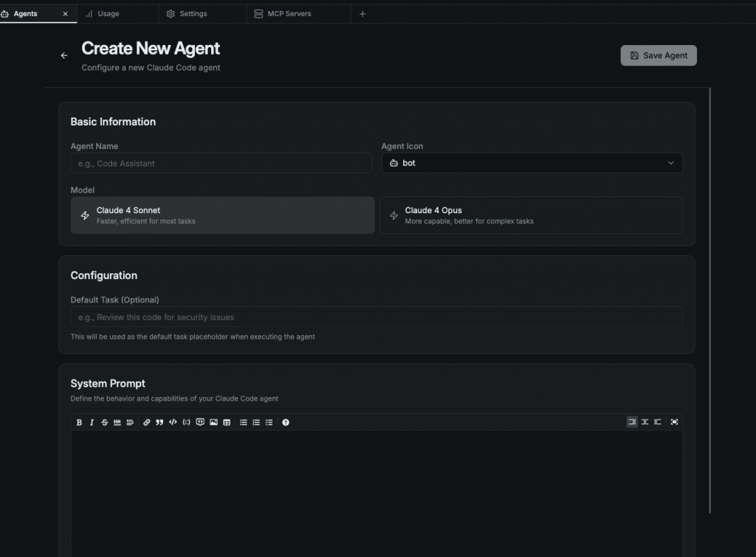
Task: Focus the Agent Name input field
Action: click(x=221, y=163)
